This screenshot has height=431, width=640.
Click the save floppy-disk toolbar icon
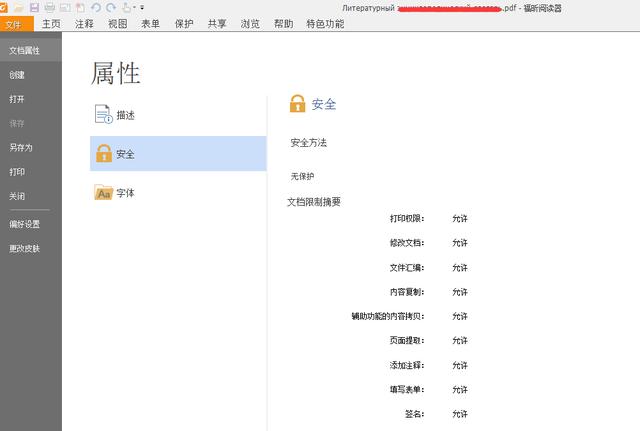(34, 7)
